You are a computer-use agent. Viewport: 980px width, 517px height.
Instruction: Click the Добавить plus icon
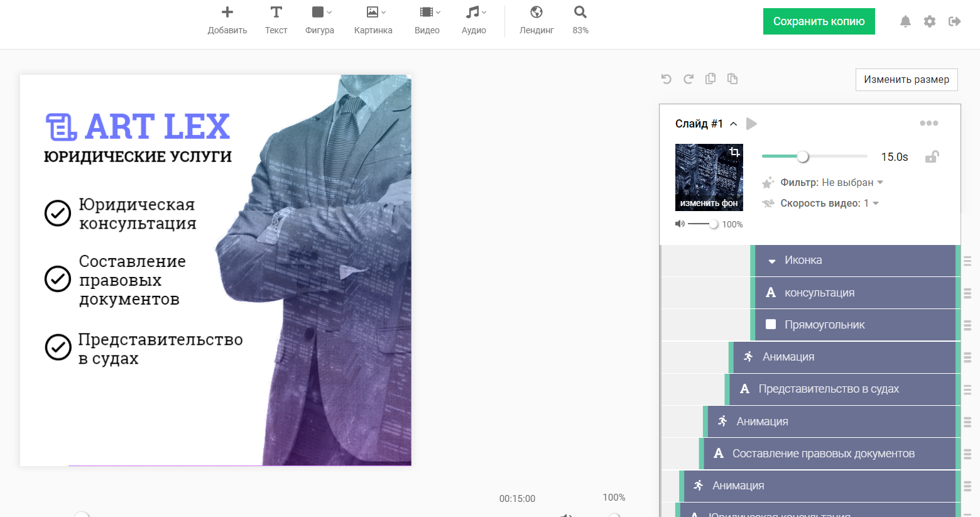227,12
